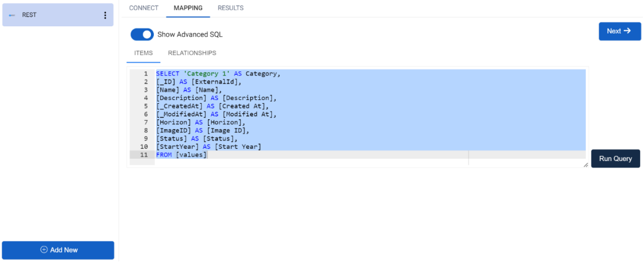The height and width of the screenshot is (262, 644).
Task: Turn off Show Advanced SQL toggle
Action: tap(142, 35)
